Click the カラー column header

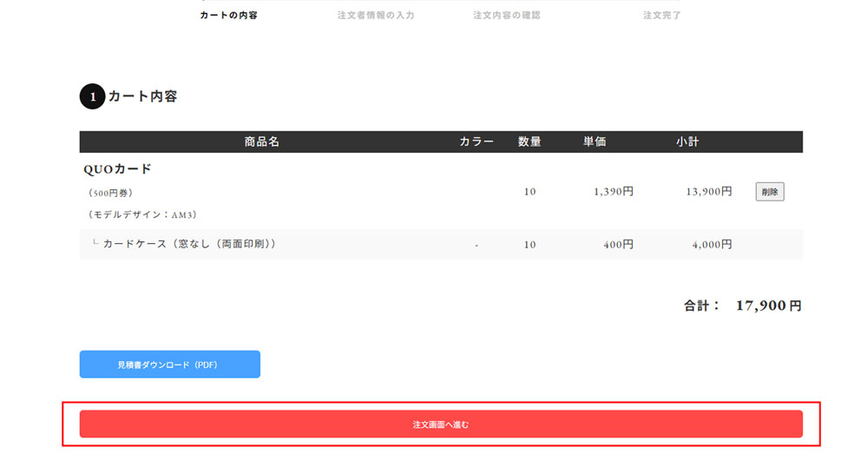pyautogui.click(x=477, y=141)
